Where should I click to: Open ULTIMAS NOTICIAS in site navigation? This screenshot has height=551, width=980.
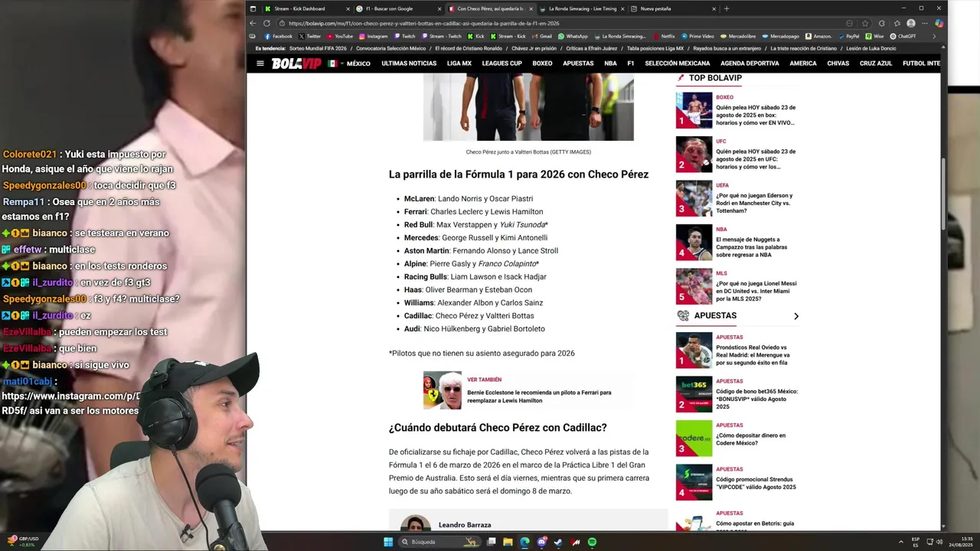click(409, 64)
